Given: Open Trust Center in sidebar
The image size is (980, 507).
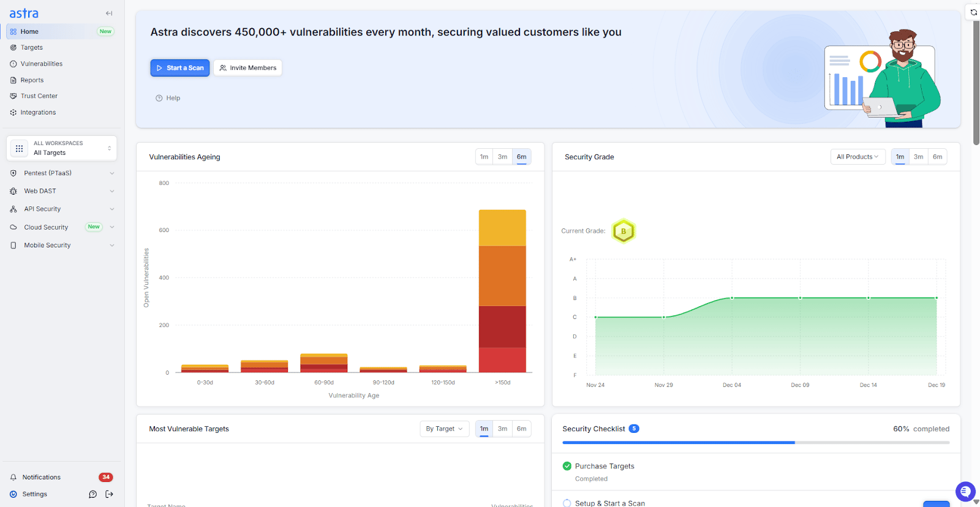Looking at the screenshot, I should point(39,96).
